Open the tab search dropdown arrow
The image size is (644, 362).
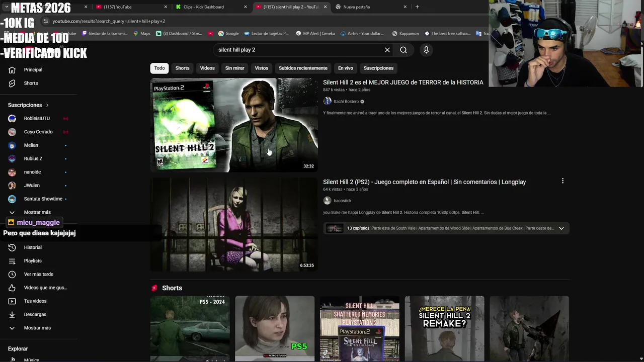[6, 7]
